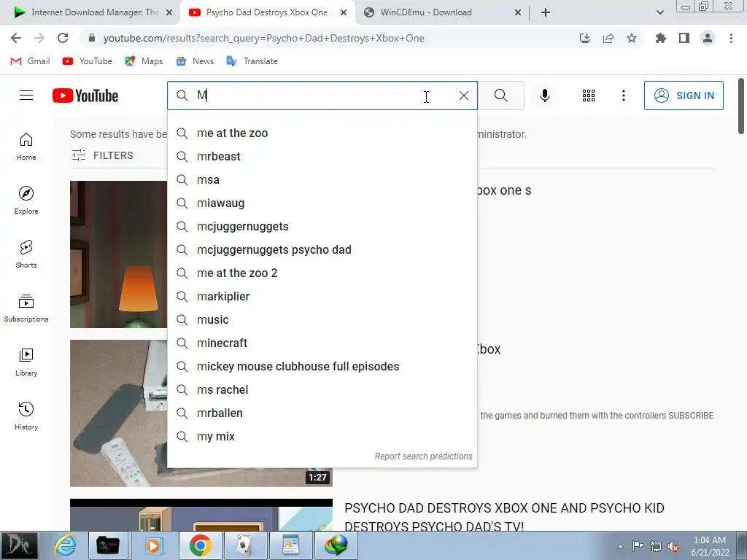The width and height of the screenshot is (747, 560).
Task: Click the SIGN IN button
Action: pos(684,96)
